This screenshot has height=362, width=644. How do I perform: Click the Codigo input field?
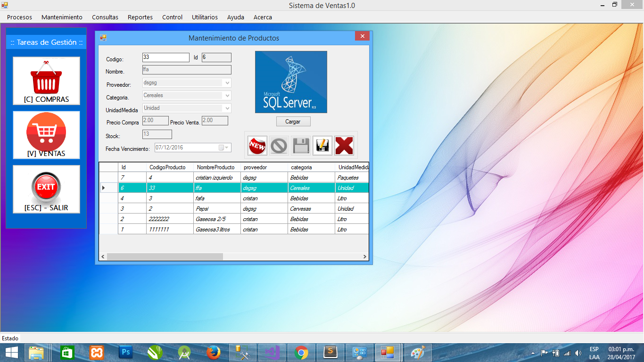pyautogui.click(x=165, y=58)
